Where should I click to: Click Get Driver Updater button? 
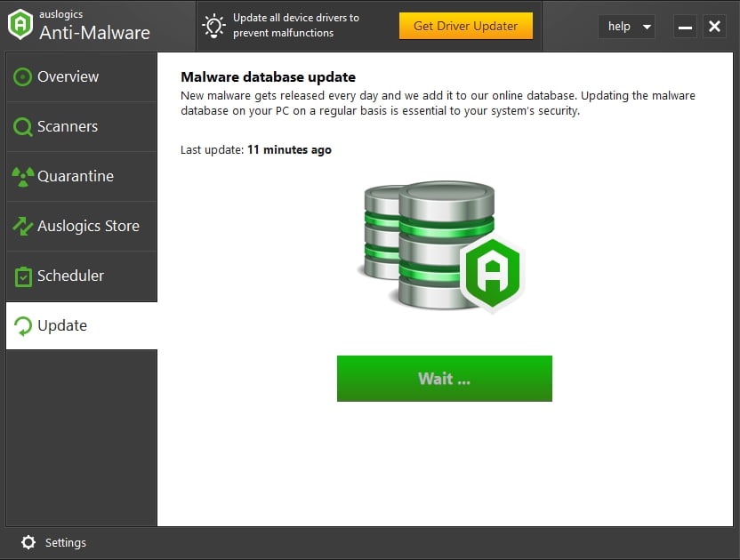pos(466,26)
